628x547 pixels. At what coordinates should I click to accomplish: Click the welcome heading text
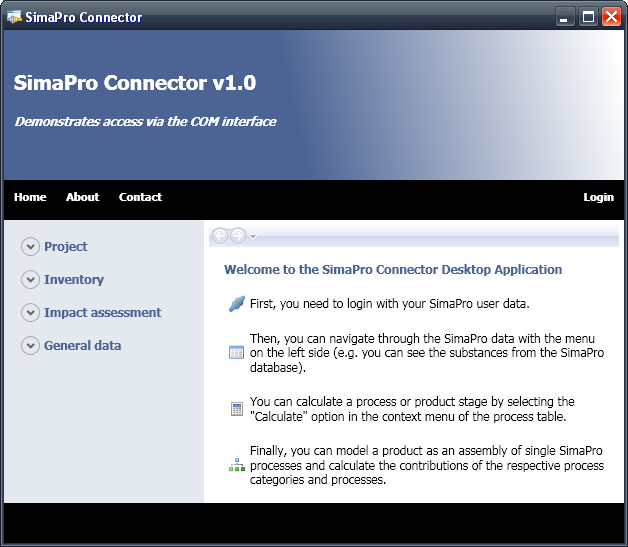click(393, 270)
